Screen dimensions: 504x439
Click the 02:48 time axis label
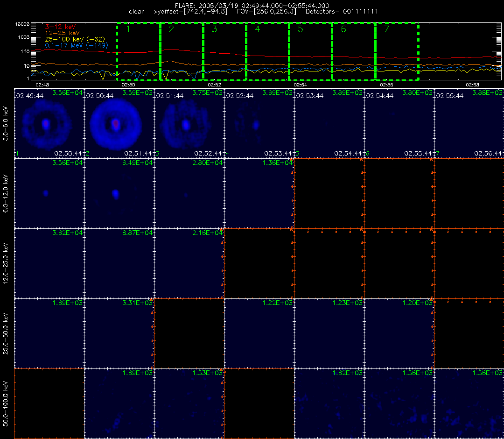pyautogui.click(x=42, y=85)
